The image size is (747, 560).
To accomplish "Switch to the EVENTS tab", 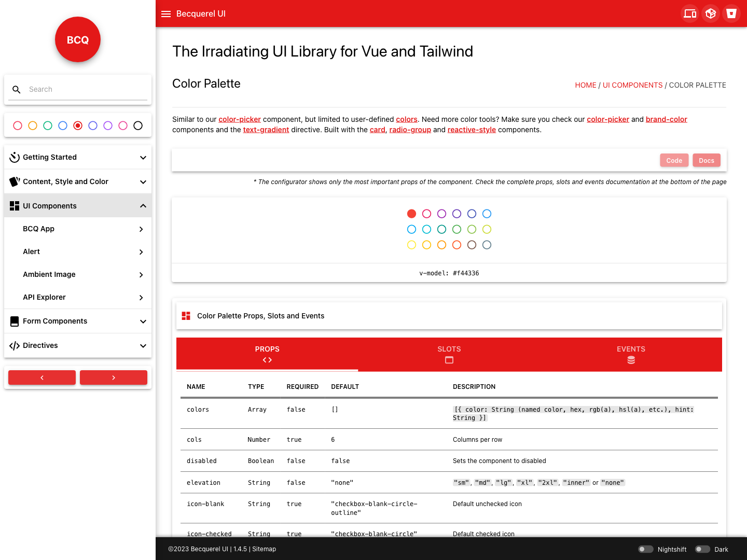I will point(631,354).
